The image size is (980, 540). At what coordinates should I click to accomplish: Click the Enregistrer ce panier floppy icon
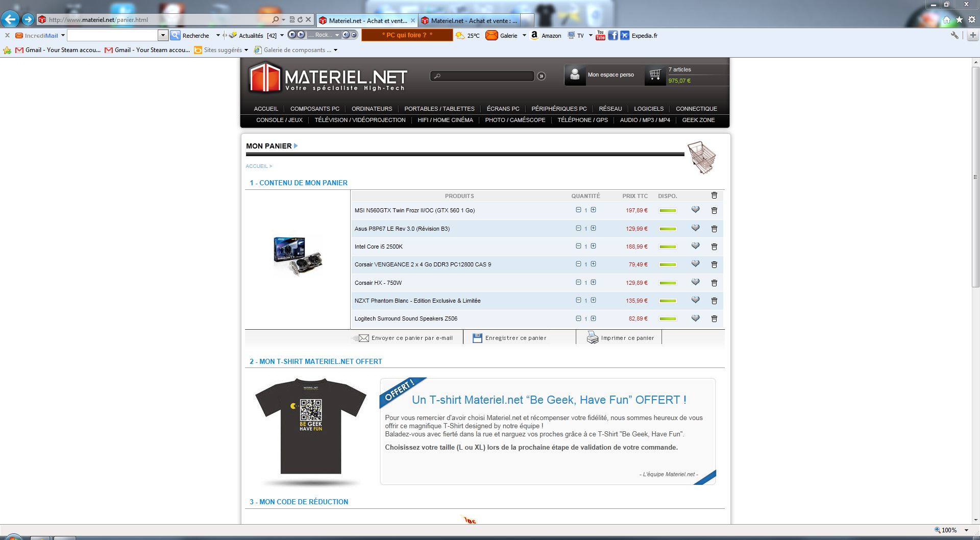pyautogui.click(x=477, y=338)
